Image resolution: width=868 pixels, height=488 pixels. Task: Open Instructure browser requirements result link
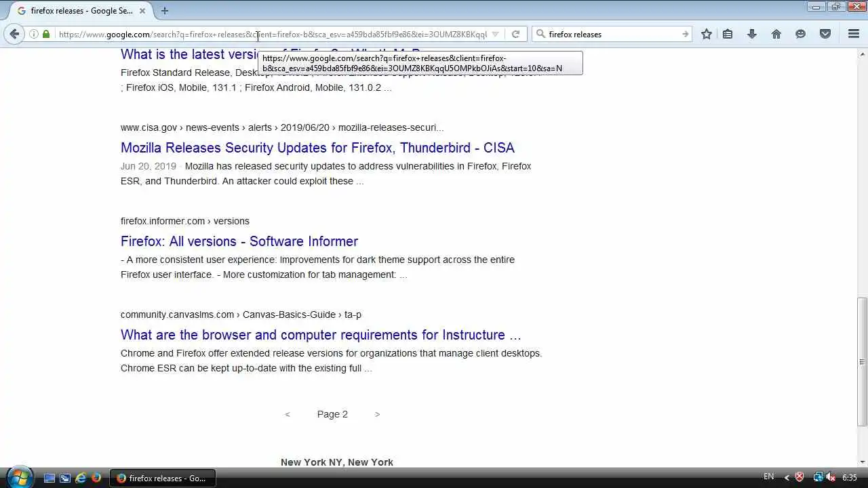tap(321, 335)
